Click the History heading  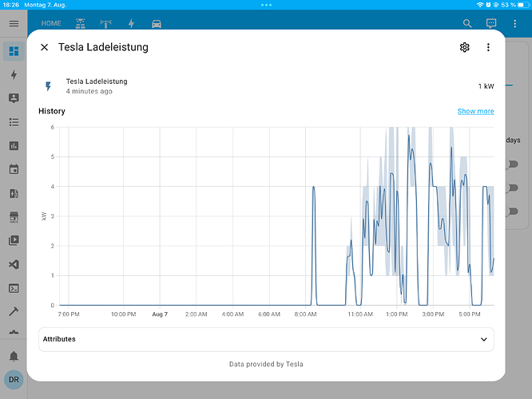point(52,111)
